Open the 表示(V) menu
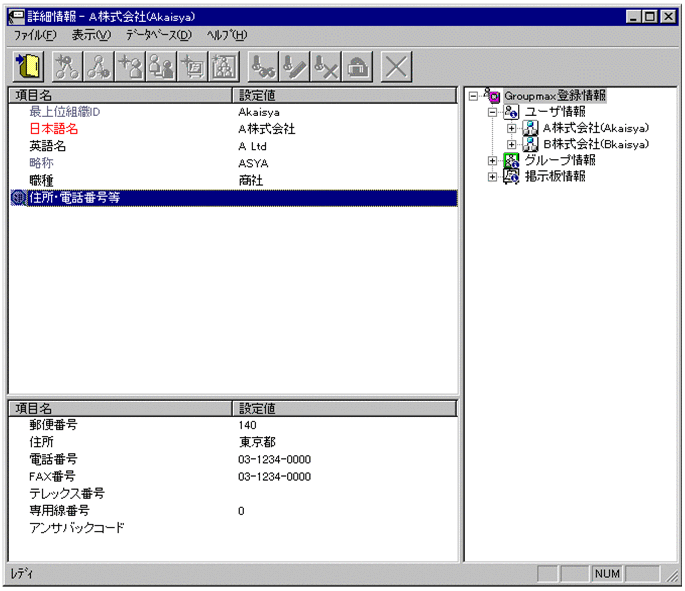Screen dimensions: 685x591 pos(91,35)
